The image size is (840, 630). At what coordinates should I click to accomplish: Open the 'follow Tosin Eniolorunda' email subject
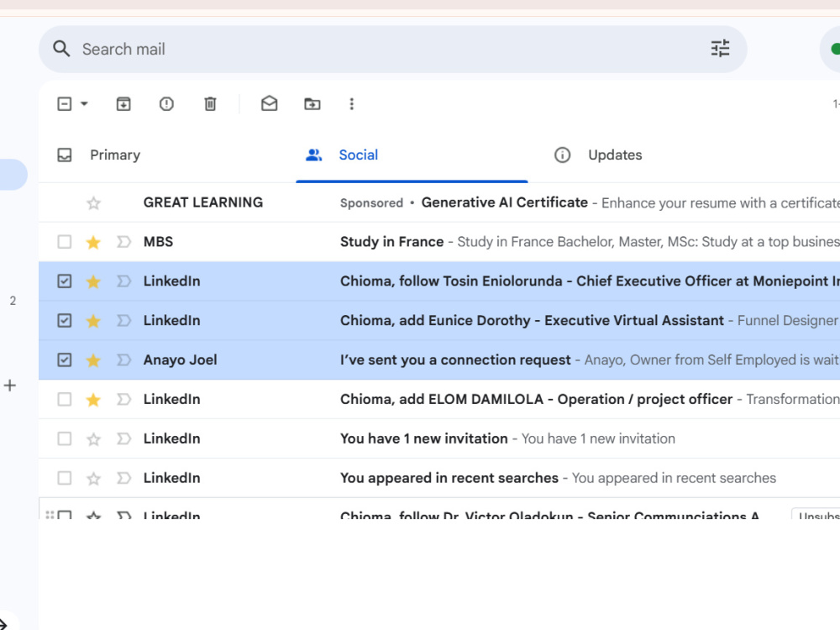pos(590,281)
